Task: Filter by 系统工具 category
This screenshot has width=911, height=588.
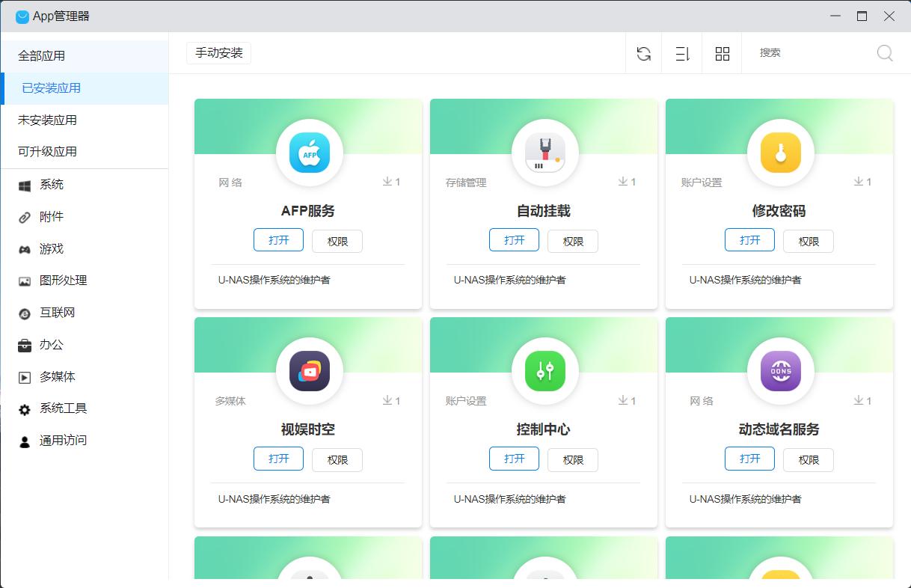Action: point(63,408)
